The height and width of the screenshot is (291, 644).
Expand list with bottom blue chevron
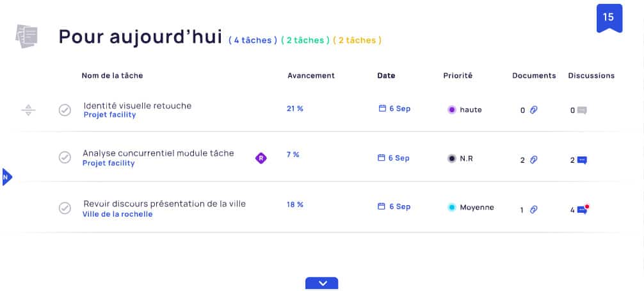click(321, 283)
